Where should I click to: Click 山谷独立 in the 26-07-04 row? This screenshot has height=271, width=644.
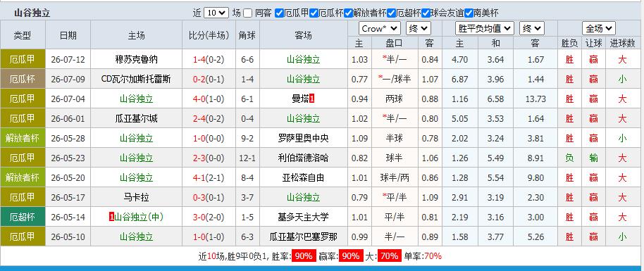tap(137, 99)
